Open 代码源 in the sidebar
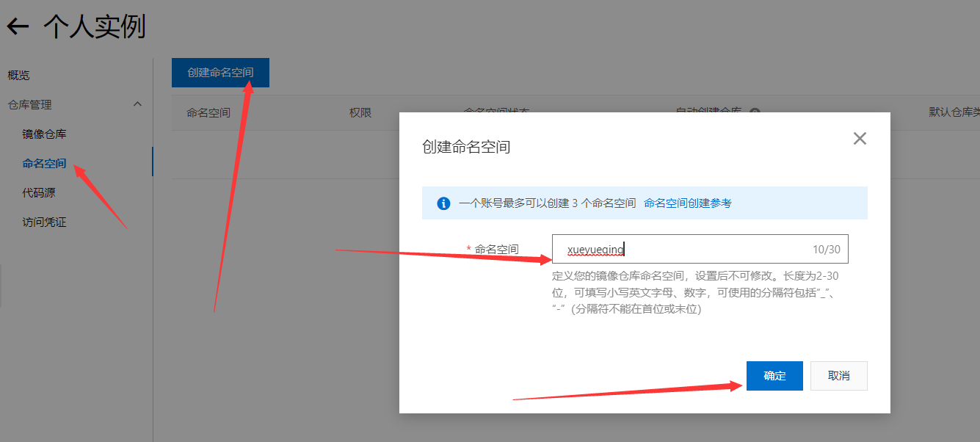 [x=39, y=192]
